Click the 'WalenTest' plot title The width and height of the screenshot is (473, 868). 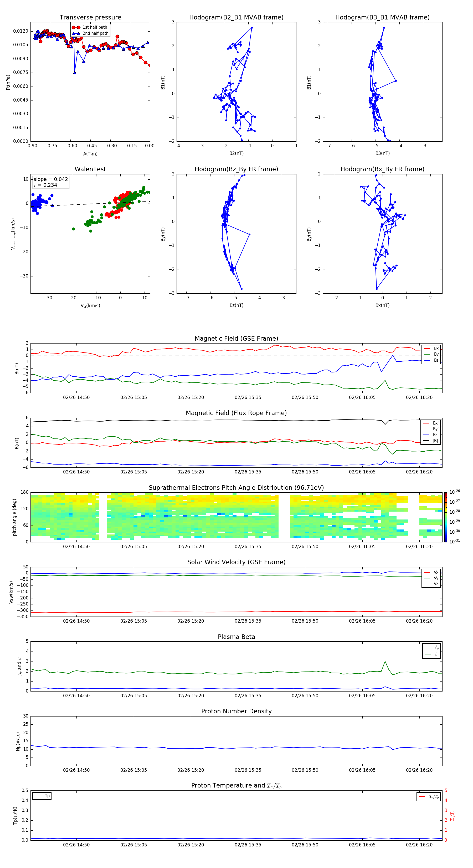pos(90,169)
